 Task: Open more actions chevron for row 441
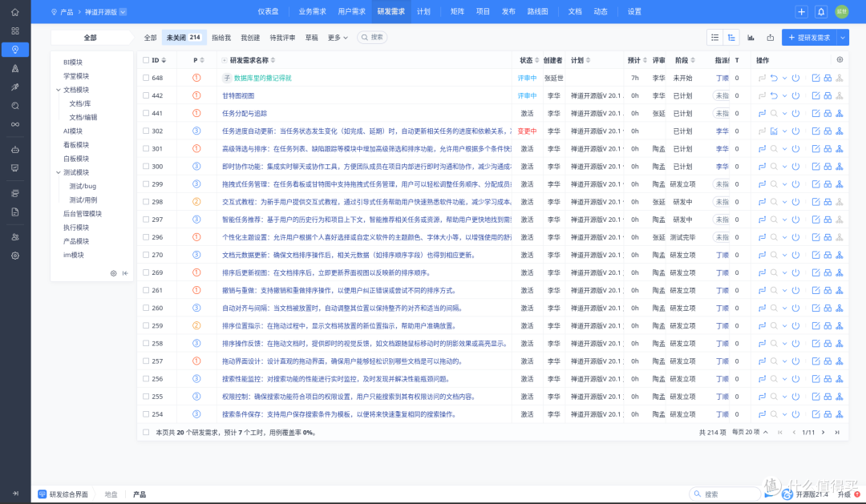[784, 113]
